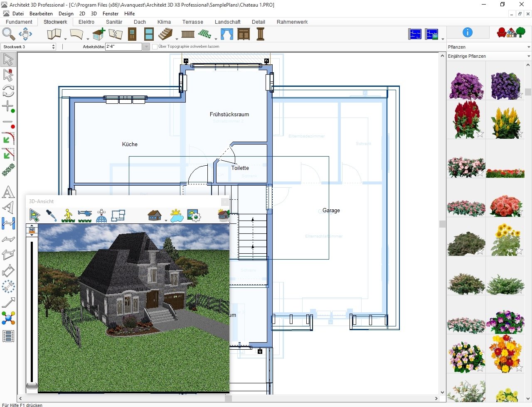Viewport: 532px width, 407px height.
Task: Select the railing tool
Action: (188, 34)
